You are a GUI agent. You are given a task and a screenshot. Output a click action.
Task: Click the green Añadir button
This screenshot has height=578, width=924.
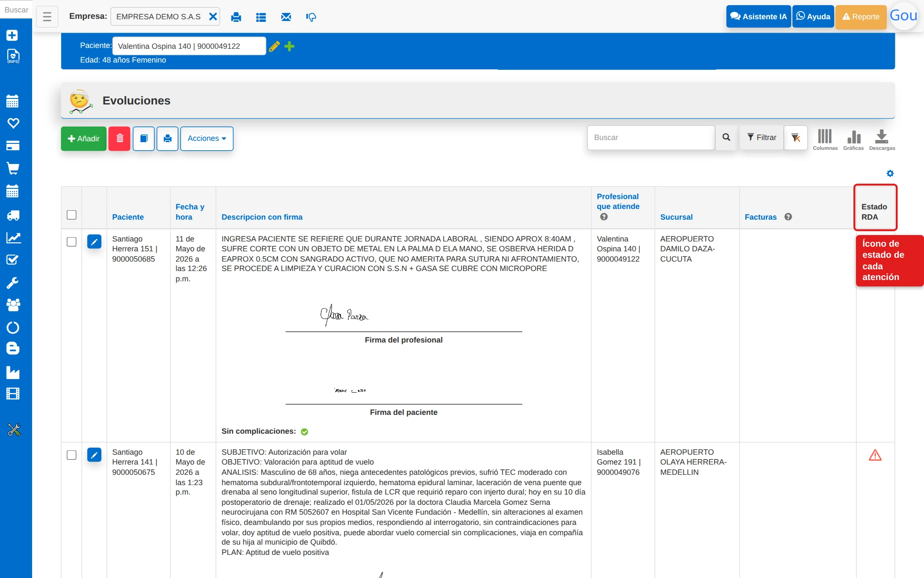coord(83,139)
